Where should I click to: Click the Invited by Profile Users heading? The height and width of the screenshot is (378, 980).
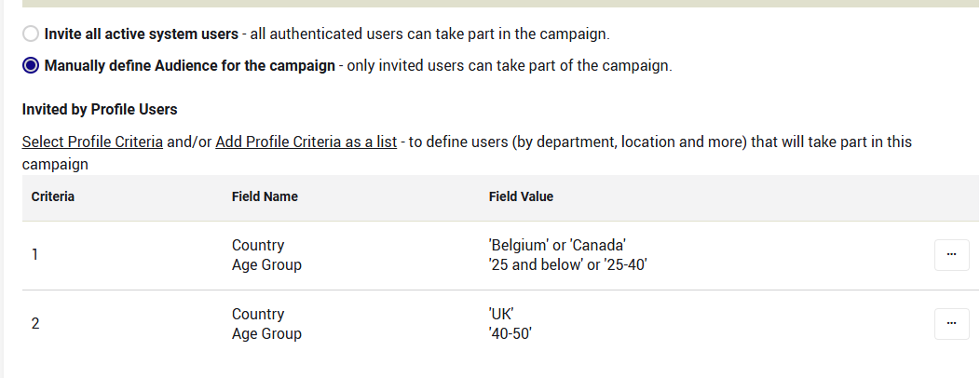[100, 110]
